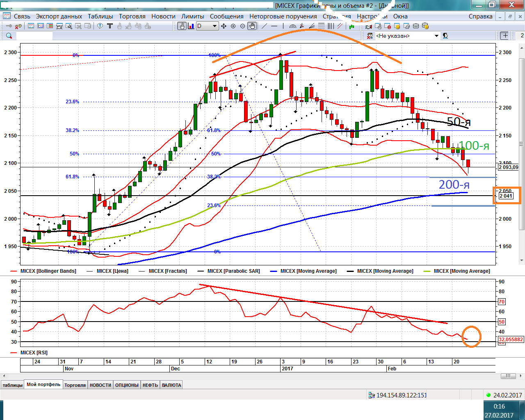Click the gray connect key icon
The width and height of the screenshot is (525, 420).
(9, 26)
